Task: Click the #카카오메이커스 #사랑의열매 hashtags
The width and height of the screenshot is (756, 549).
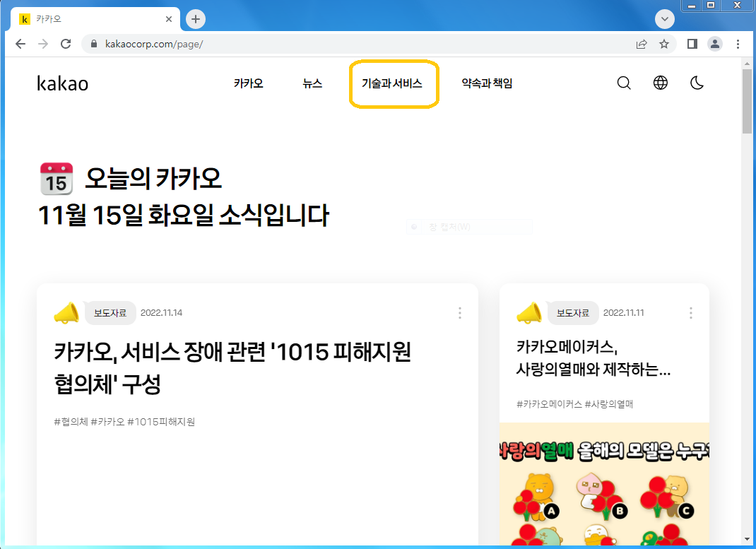Action: (574, 404)
